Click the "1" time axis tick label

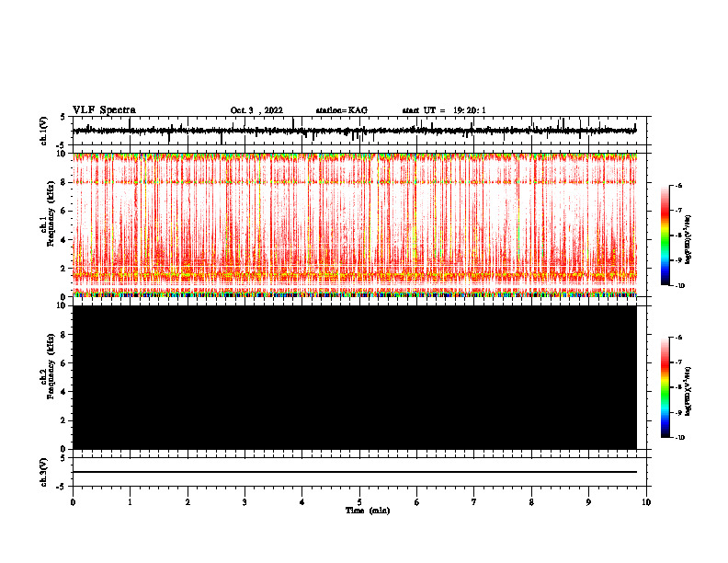(130, 502)
